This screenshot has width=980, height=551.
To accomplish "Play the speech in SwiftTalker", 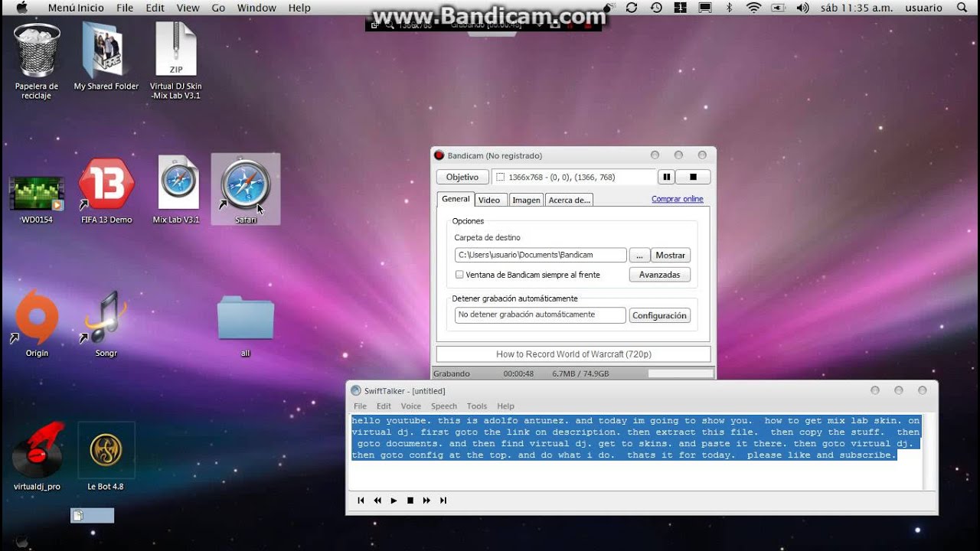I will [x=394, y=500].
